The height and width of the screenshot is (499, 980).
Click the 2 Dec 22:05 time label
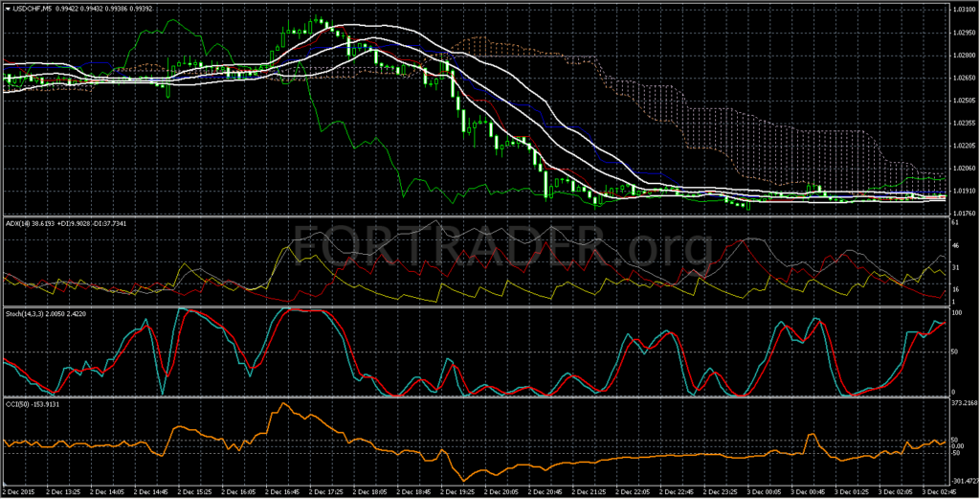coord(635,492)
